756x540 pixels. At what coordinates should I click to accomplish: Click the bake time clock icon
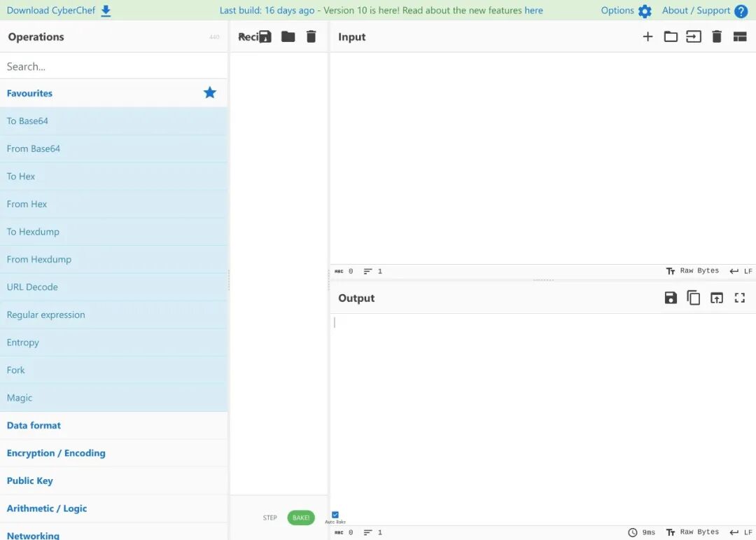[633, 532]
